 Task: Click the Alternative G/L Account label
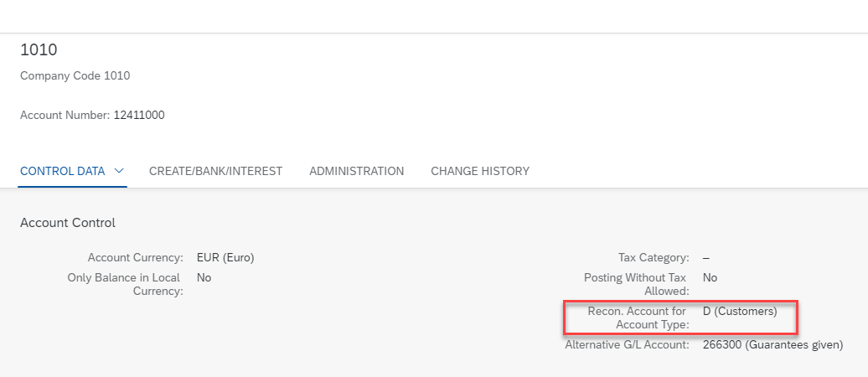pos(628,345)
